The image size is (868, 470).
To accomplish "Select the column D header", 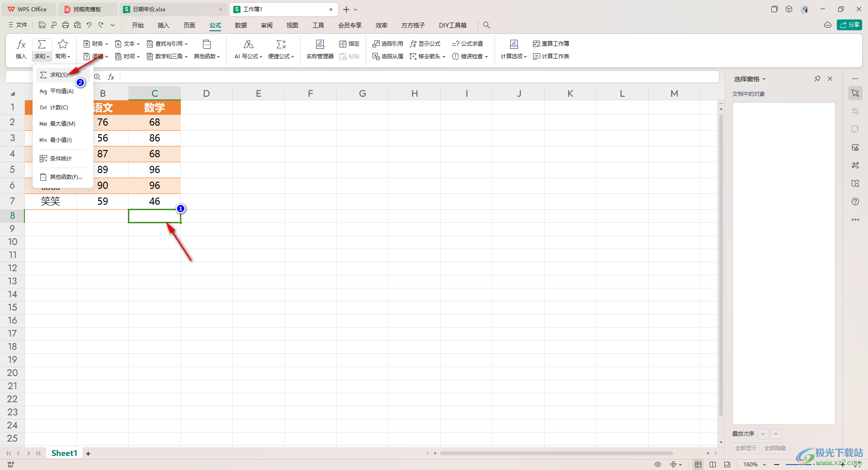I will coord(207,94).
